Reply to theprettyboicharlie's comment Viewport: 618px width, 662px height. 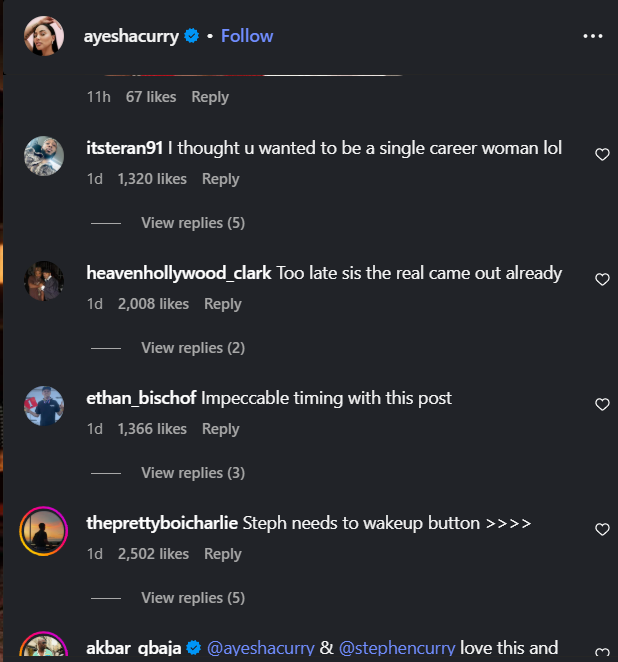coord(222,554)
